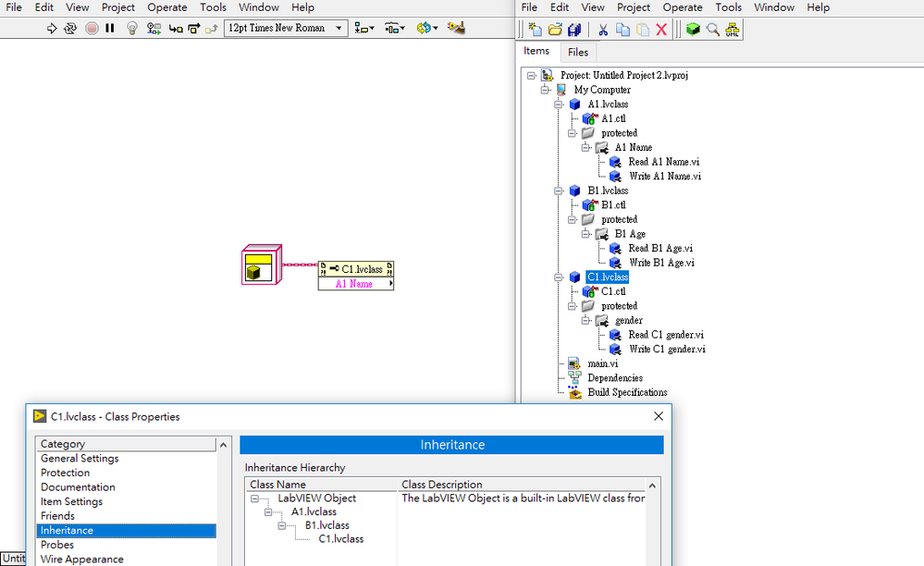Click the Copy icon in project toolbar

[622, 30]
